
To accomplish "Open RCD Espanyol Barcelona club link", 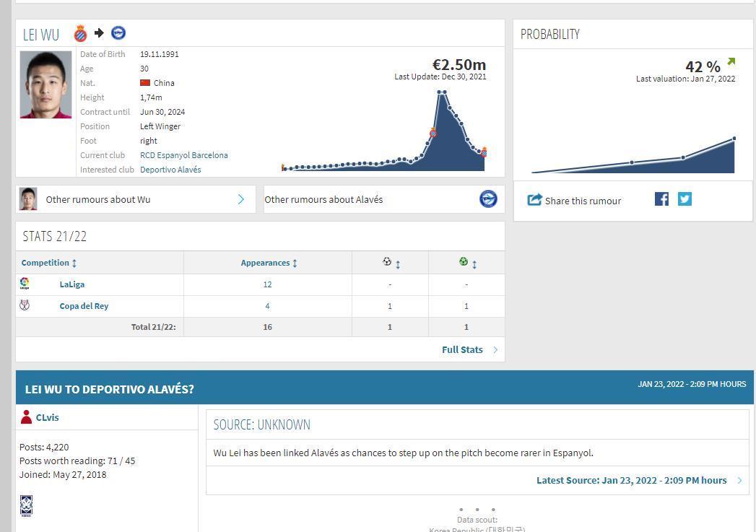I will point(183,155).
